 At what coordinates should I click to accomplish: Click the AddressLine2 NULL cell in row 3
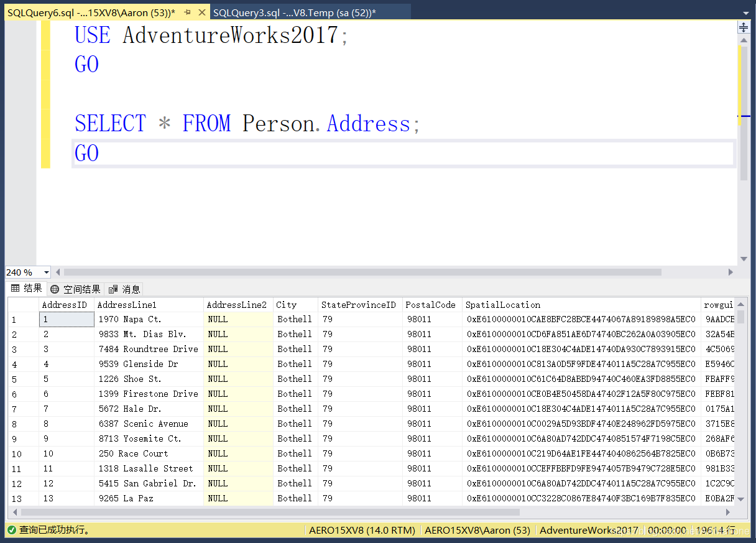click(238, 349)
